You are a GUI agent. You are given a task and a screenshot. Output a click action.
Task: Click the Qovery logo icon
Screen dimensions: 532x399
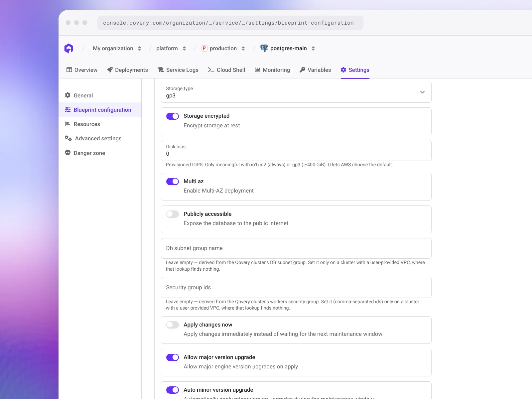69,48
